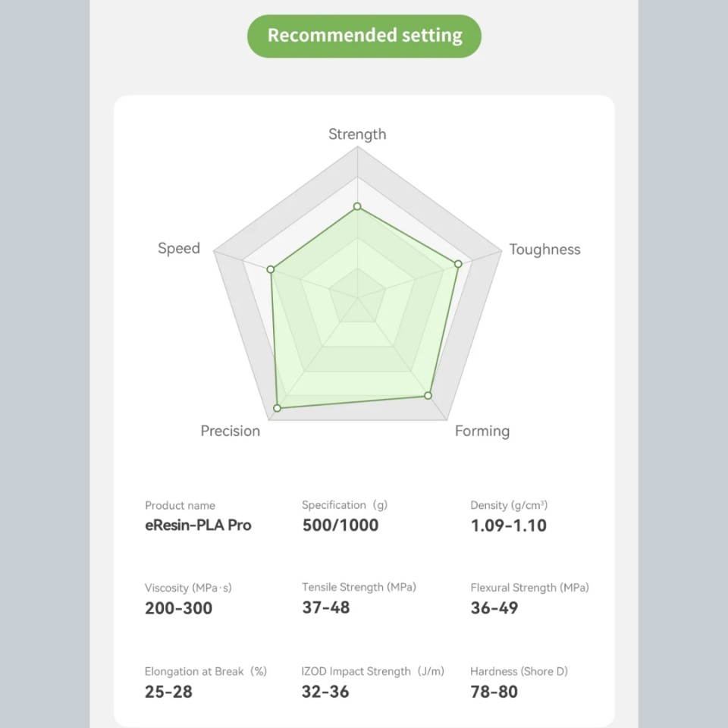Select the Speed data point marker
The width and height of the screenshot is (728, 728).
(271, 269)
